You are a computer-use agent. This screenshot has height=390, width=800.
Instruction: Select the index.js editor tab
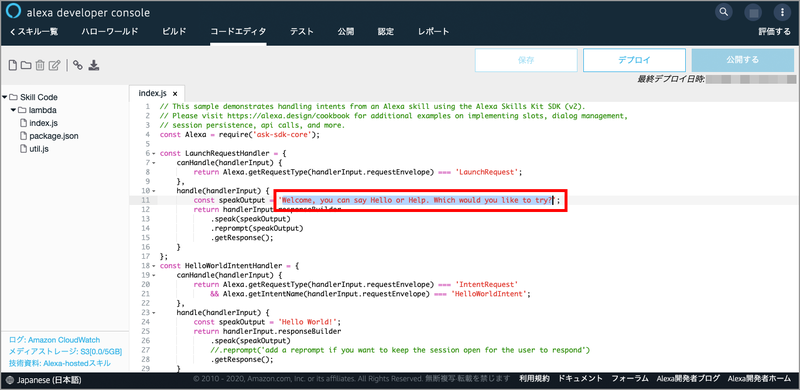(x=152, y=93)
